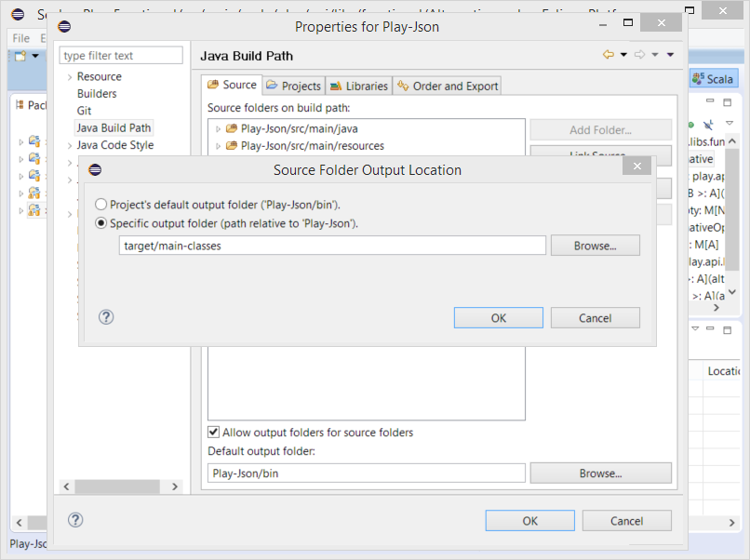Minimize the Properties for Play-Json window
The width and height of the screenshot is (750, 560).
603,24
